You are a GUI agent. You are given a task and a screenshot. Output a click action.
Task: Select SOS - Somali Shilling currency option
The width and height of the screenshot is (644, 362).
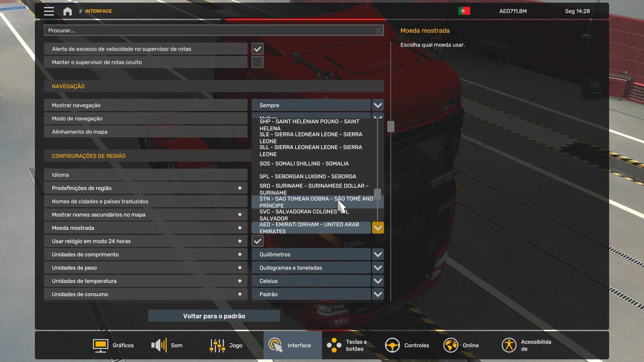point(304,164)
